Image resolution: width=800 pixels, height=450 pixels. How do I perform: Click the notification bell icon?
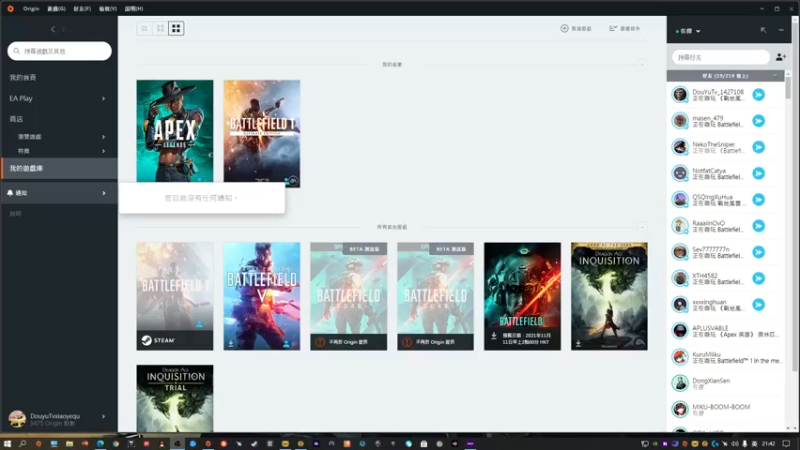coord(10,193)
